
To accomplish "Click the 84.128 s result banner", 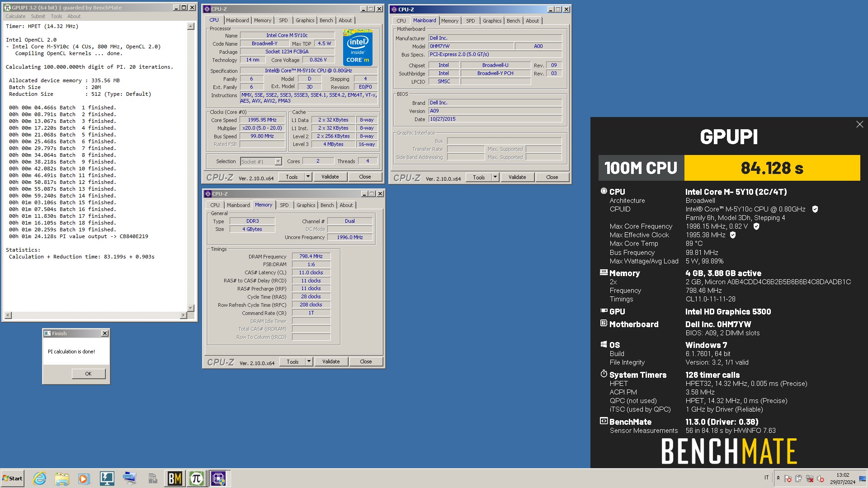I will click(x=772, y=168).
